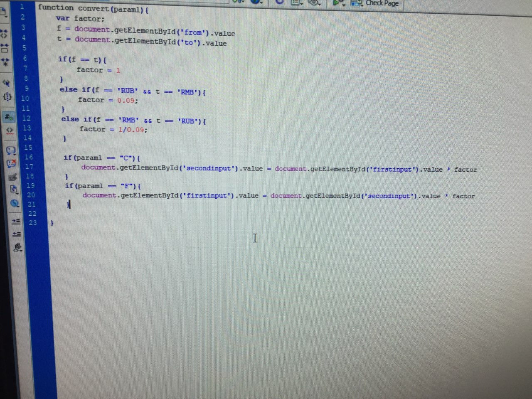This screenshot has height=399, width=532.
Task: Outdent code using coding toolbar
Action: [x=17, y=234]
